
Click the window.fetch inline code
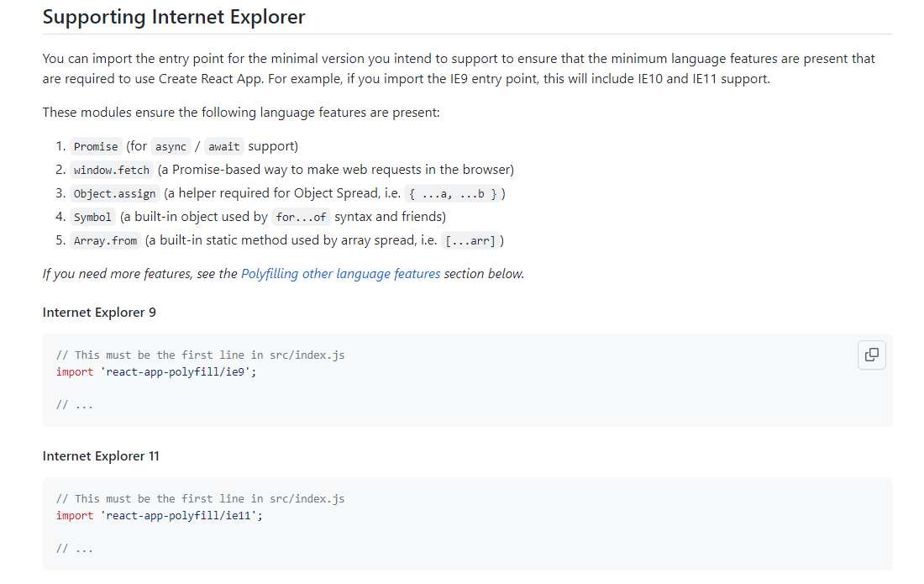pos(112,170)
